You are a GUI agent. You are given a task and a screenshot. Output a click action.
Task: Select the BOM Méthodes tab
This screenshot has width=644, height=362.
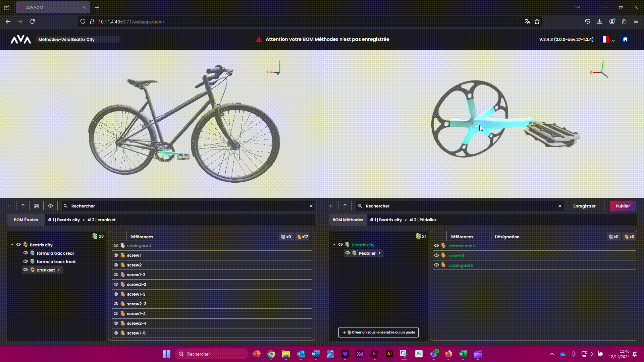coord(348,220)
